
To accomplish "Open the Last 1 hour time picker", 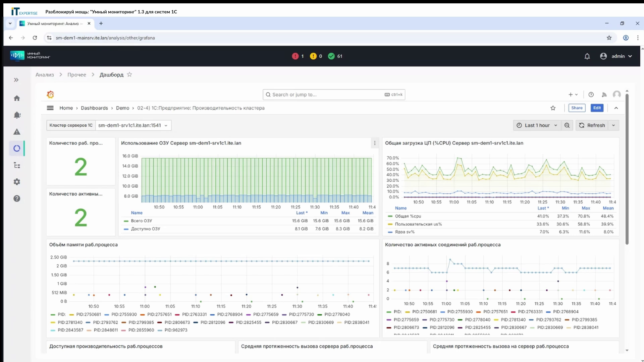I will coord(537,125).
